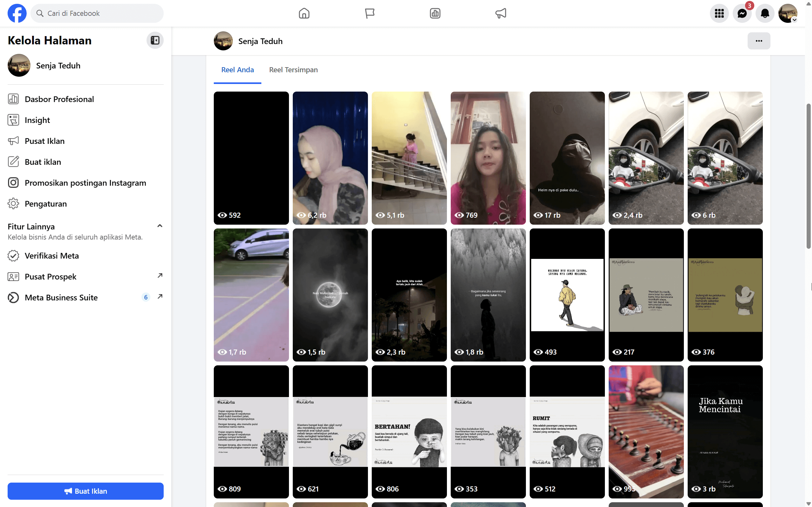Image resolution: width=812 pixels, height=507 pixels.
Task: Open the Home icon in the top navigation
Action: [x=304, y=13]
